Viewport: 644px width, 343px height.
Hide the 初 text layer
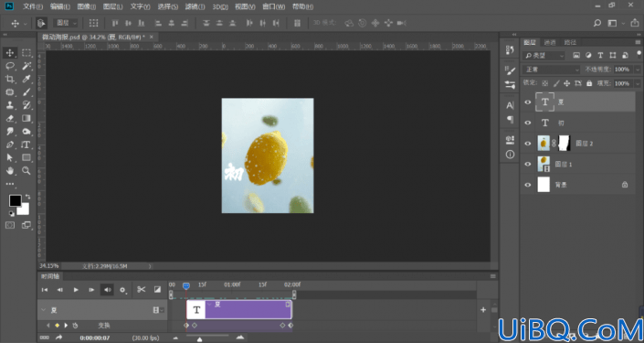pos(528,123)
